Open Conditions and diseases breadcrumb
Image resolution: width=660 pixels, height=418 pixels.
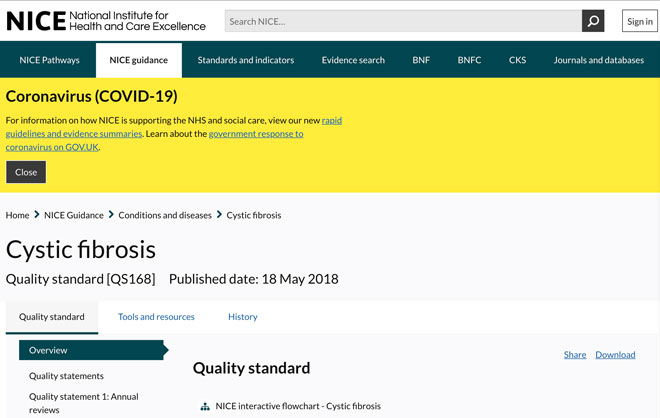pos(165,215)
